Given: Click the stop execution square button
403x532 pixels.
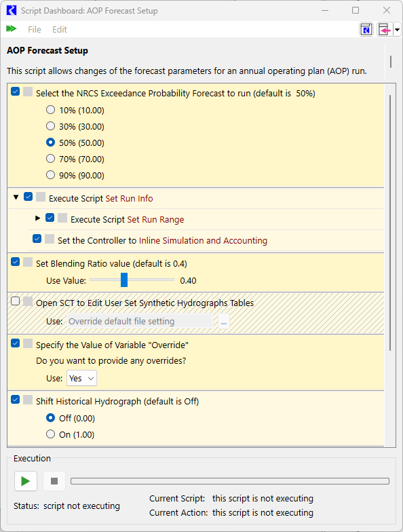Looking at the screenshot, I should [54, 480].
